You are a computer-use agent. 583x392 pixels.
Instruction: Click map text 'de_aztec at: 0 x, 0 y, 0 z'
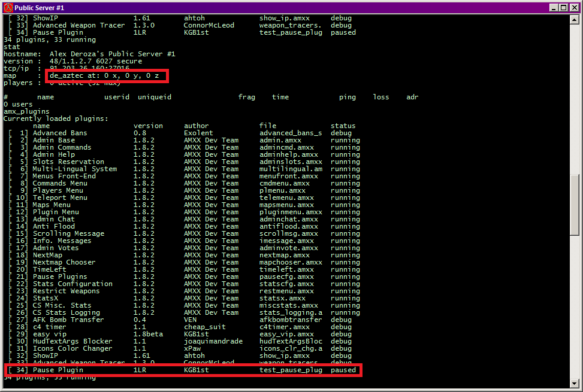104,75
